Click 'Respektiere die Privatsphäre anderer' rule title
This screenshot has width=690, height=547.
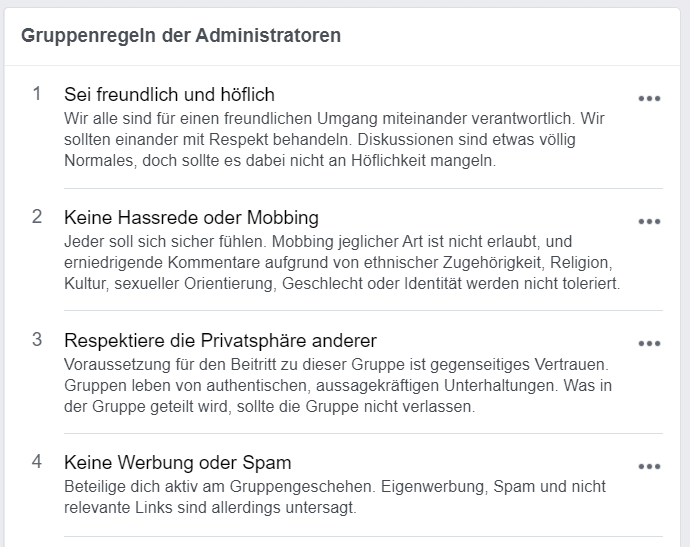coord(220,340)
